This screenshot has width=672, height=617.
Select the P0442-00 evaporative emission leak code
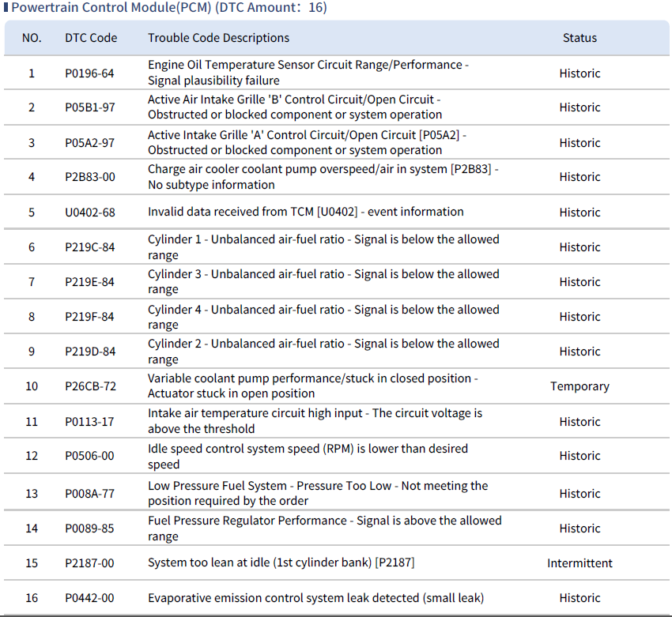pos(89,598)
